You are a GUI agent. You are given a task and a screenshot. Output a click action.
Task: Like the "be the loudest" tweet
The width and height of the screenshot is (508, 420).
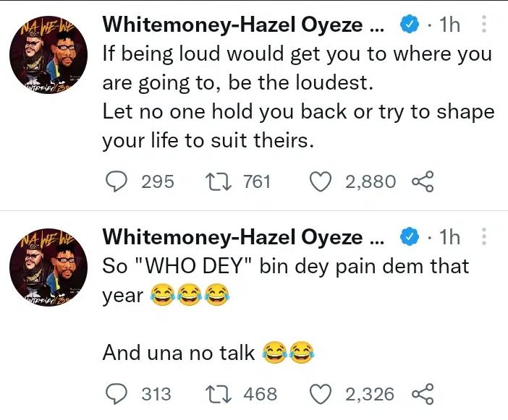pos(320,181)
